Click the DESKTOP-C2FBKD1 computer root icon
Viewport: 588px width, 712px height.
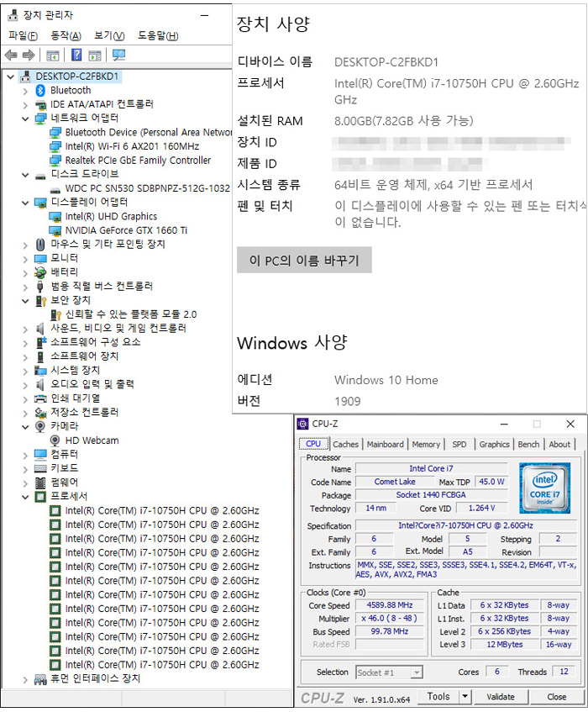pos(26,76)
